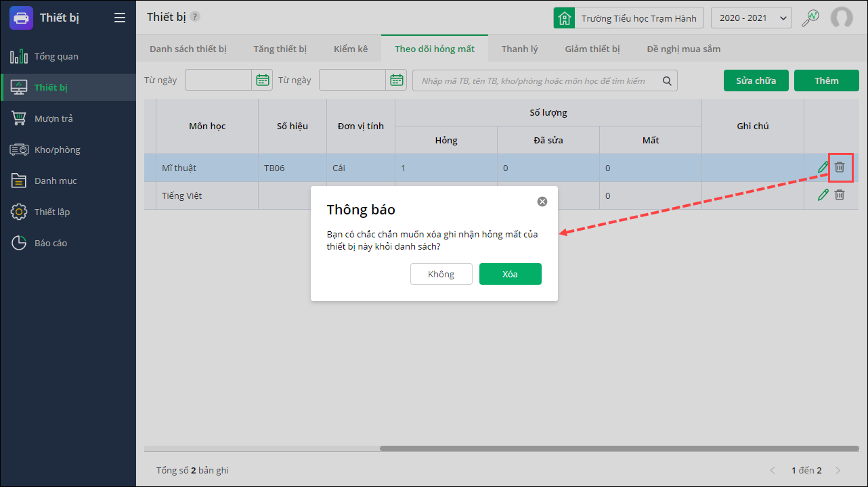868x487 pixels.
Task: Click the Môn học column header
Action: tap(207, 126)
